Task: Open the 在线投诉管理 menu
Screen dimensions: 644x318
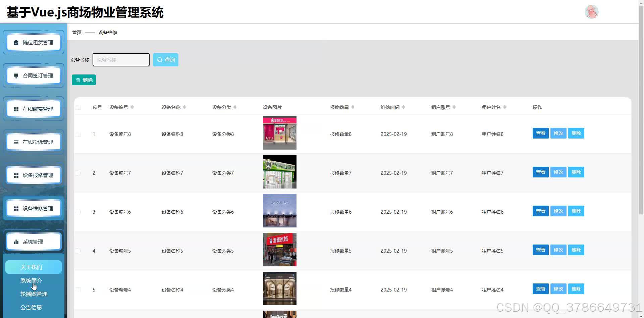Action: (x=34, y=142)
